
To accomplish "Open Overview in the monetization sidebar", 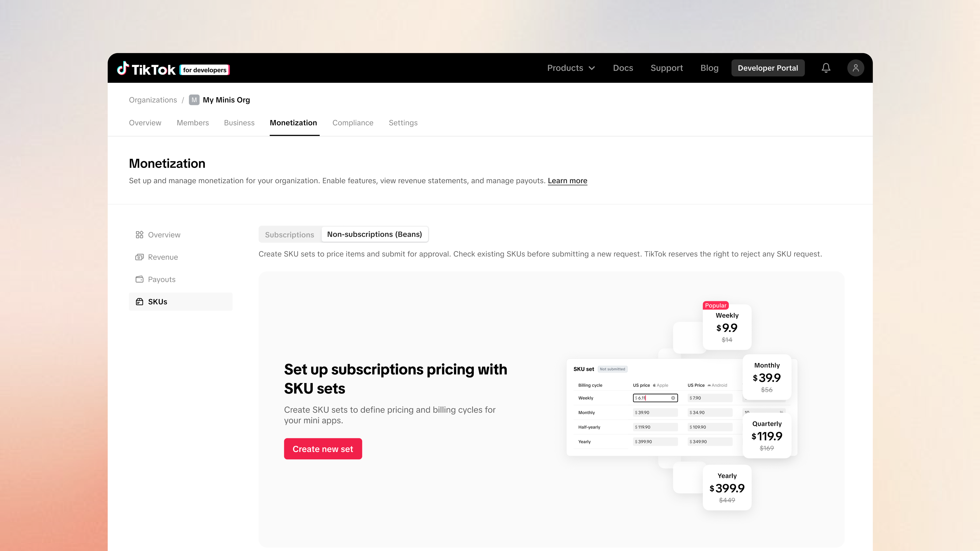I will 181,235.
